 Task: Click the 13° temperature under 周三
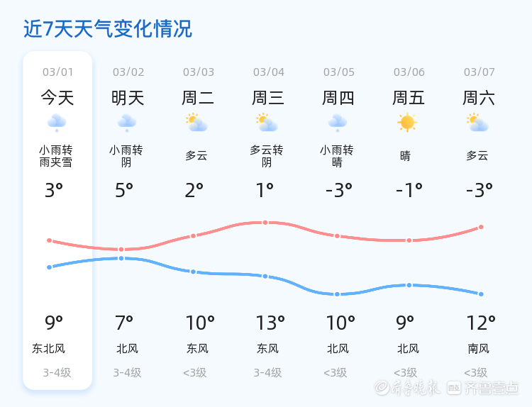(x=270, y=323)
